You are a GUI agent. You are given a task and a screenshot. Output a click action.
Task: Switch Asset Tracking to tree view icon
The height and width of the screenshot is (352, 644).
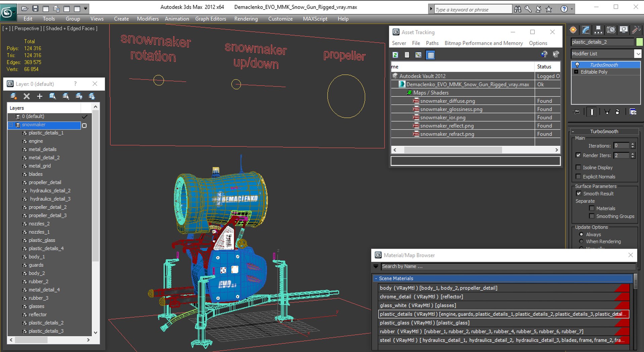click(x=418, y=55)
